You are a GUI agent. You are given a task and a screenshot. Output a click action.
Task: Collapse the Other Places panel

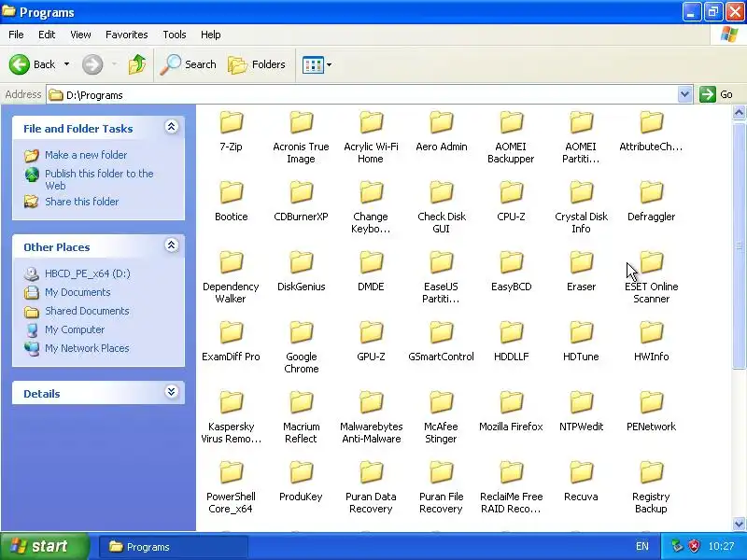[x=172, y=245]
